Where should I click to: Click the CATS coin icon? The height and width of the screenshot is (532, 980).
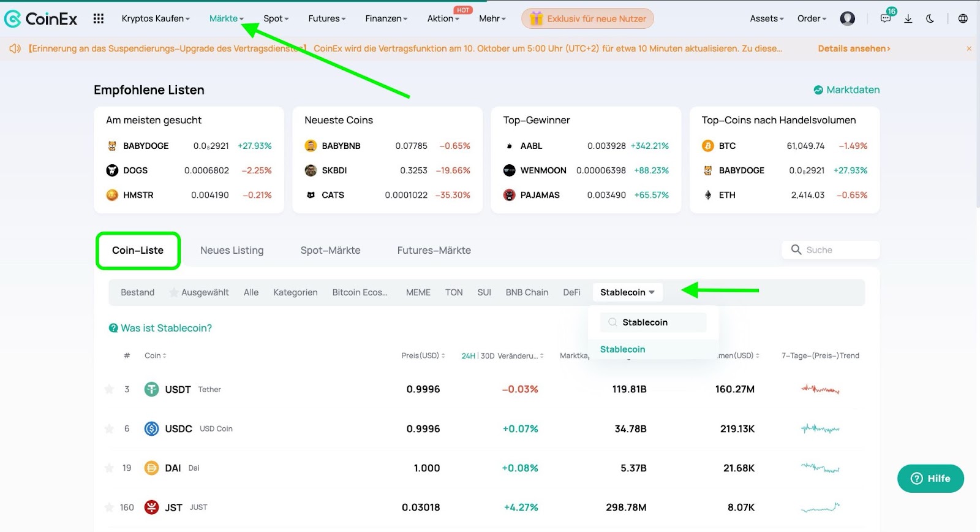(x=311, y=195)
